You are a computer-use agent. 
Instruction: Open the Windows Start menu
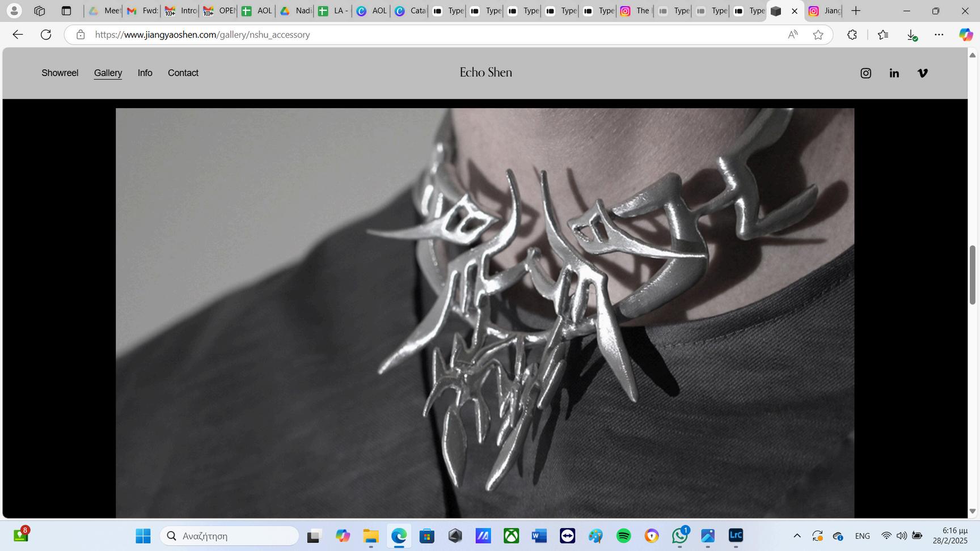[143, 536]
